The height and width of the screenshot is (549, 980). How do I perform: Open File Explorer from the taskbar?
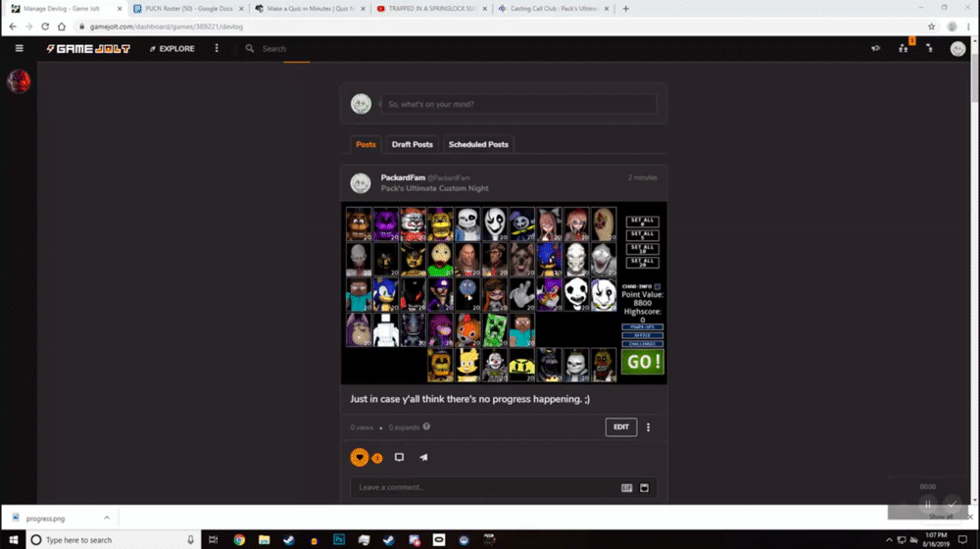coord(265,539)
